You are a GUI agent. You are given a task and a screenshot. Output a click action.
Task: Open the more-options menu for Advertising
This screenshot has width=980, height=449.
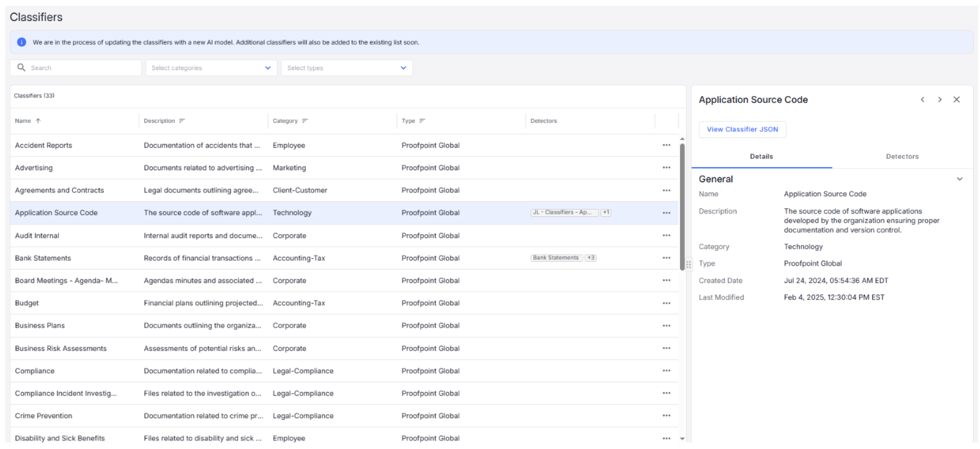point(666,168)
